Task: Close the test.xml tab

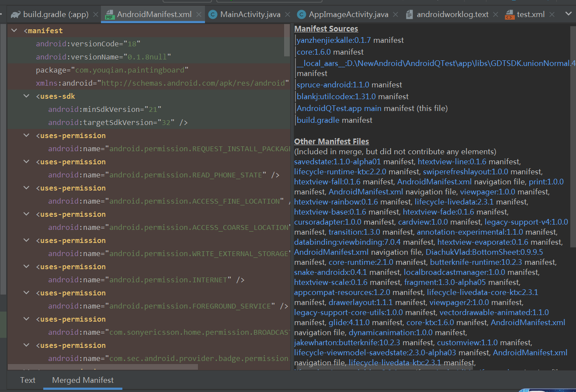Action: click(x=552, y=14)
